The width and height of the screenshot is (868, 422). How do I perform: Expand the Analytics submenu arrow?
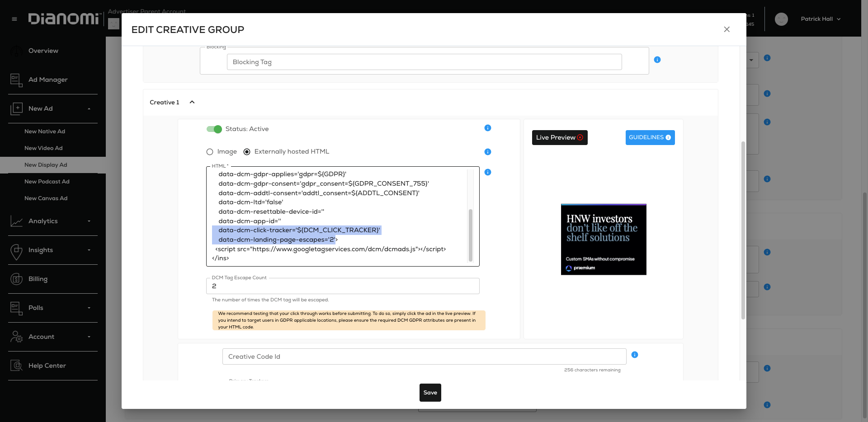click(89, 221)
